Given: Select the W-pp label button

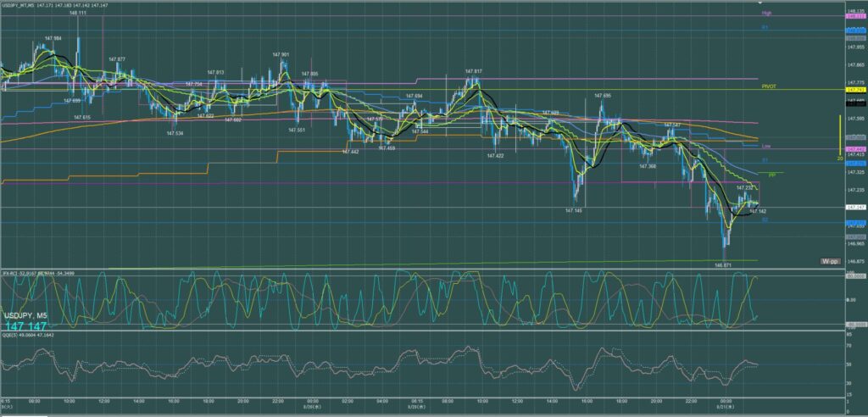Looking at the screenshot, I should click(x=832, y=260).
